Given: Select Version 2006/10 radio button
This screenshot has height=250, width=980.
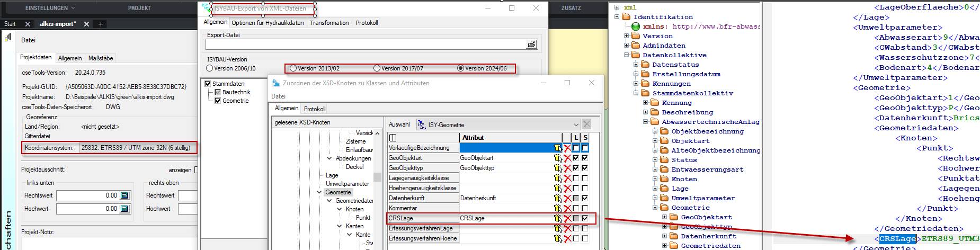Looking at the screenshot, I should [x=210, y=68].
